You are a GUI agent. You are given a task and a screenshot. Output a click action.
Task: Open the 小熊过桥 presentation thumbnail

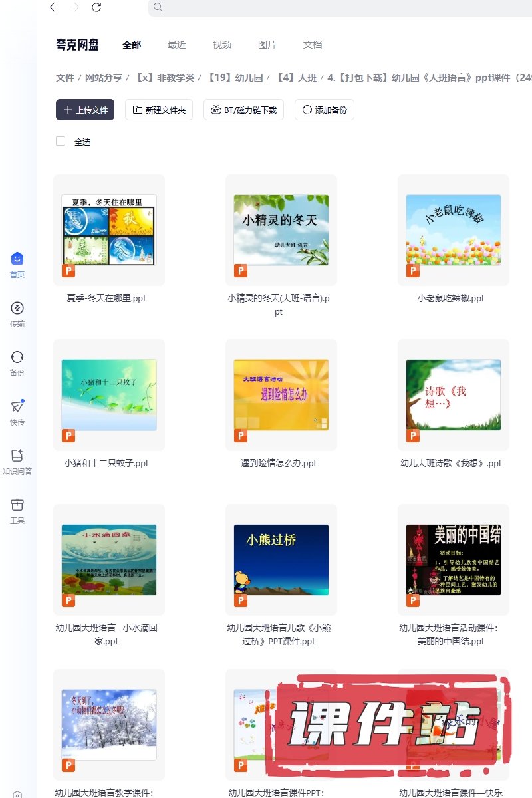[x=281, y=559]
